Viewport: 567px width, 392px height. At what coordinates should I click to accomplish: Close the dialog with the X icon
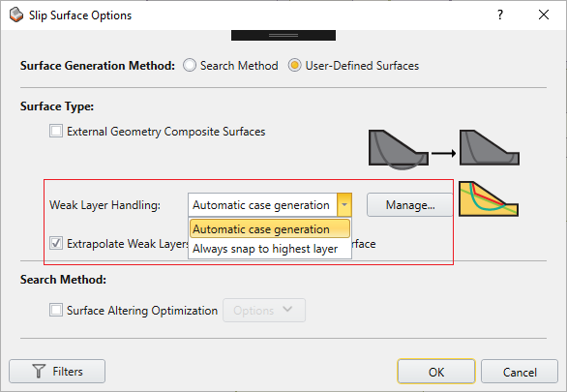(x=544, y=15)
